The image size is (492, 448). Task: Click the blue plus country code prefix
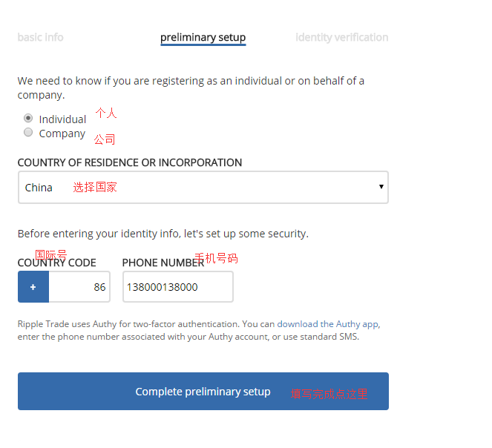[33, 287]
